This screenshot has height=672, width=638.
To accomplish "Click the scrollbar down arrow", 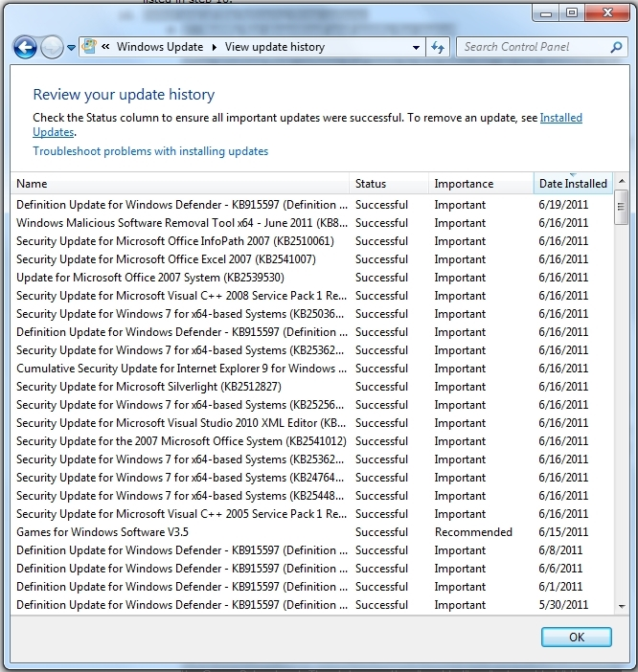I will [x=622, y=606].
